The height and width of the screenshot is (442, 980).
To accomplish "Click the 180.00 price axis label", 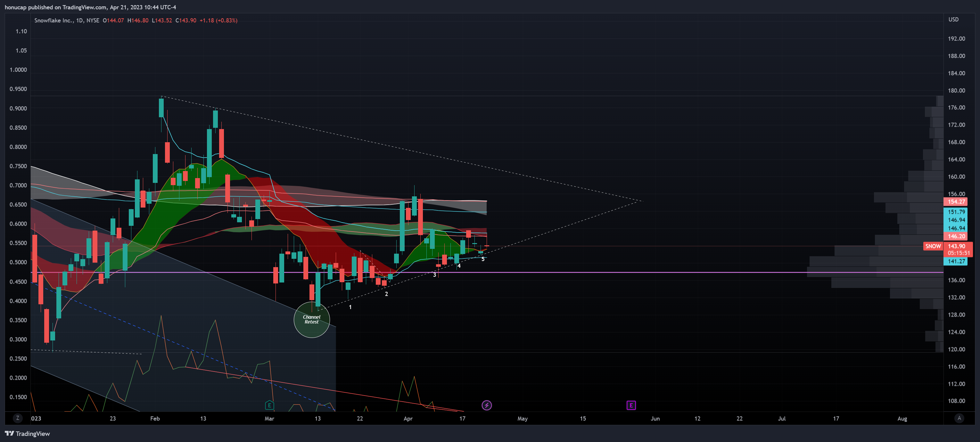I will pyautogui.click(x=956, y=91).
